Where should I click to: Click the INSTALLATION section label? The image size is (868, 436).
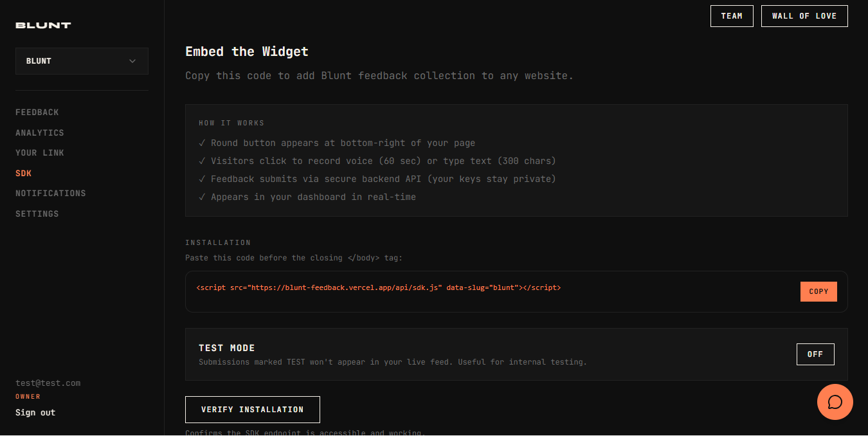click(x=218, y=243)
